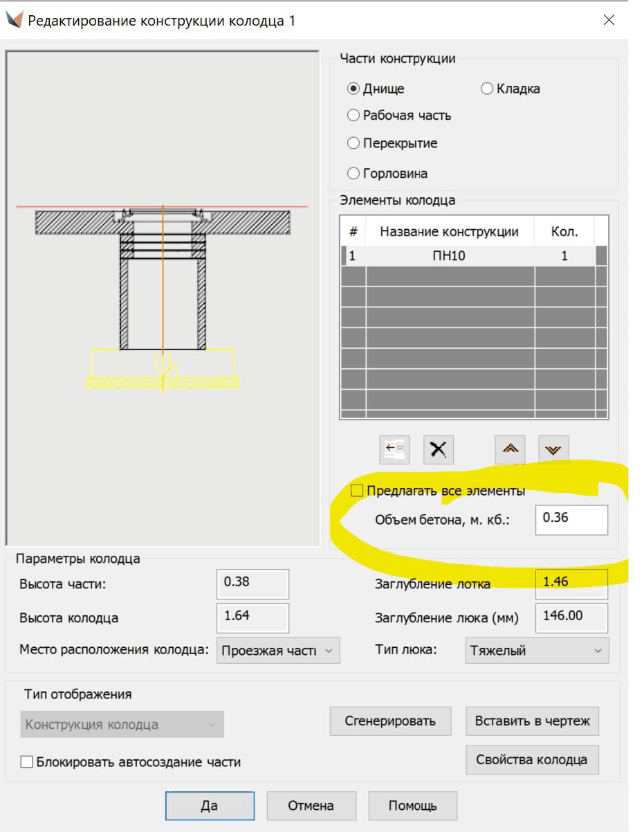Delete selected element with X icon

[438, 449]
